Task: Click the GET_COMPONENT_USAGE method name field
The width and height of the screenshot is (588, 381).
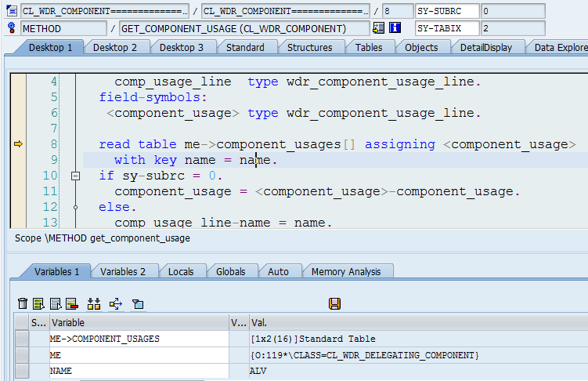Action: tap(244, 28)
